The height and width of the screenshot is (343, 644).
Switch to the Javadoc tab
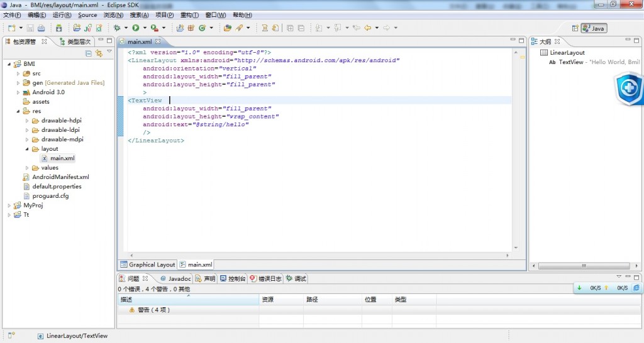tap(175, 278)
